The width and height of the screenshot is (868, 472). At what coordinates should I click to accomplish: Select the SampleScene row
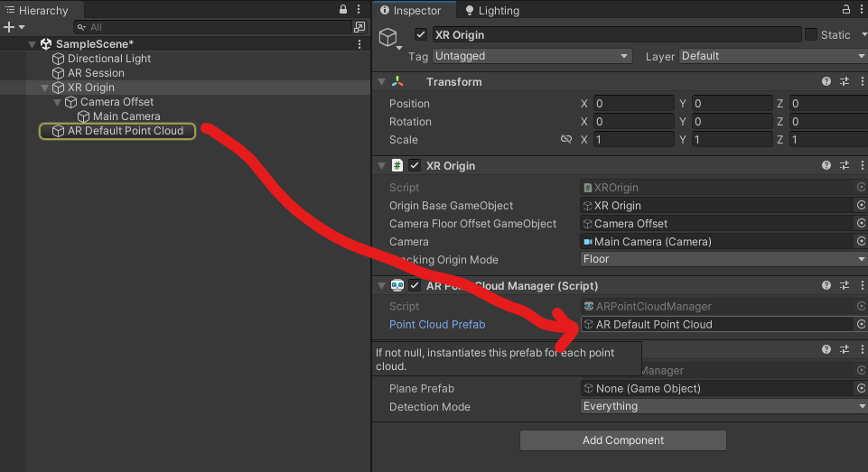[x=185, y=44]
